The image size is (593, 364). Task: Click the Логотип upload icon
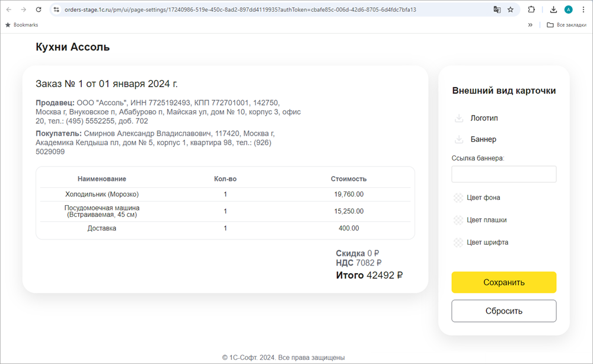(458, 119)
